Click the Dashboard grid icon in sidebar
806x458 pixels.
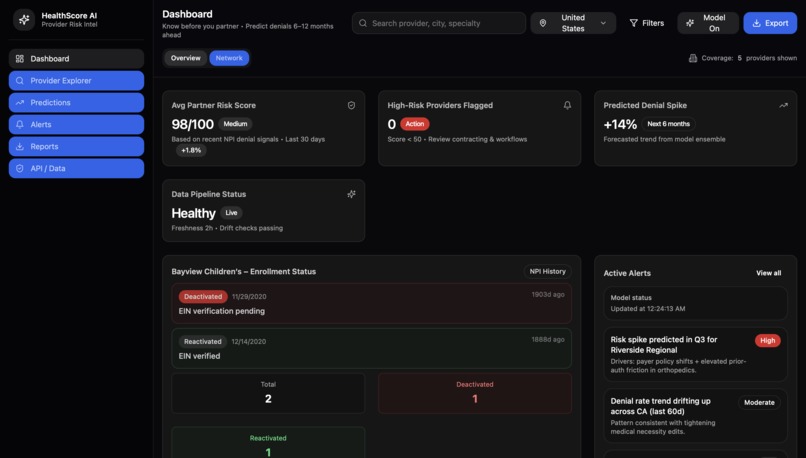pos(20,59)
